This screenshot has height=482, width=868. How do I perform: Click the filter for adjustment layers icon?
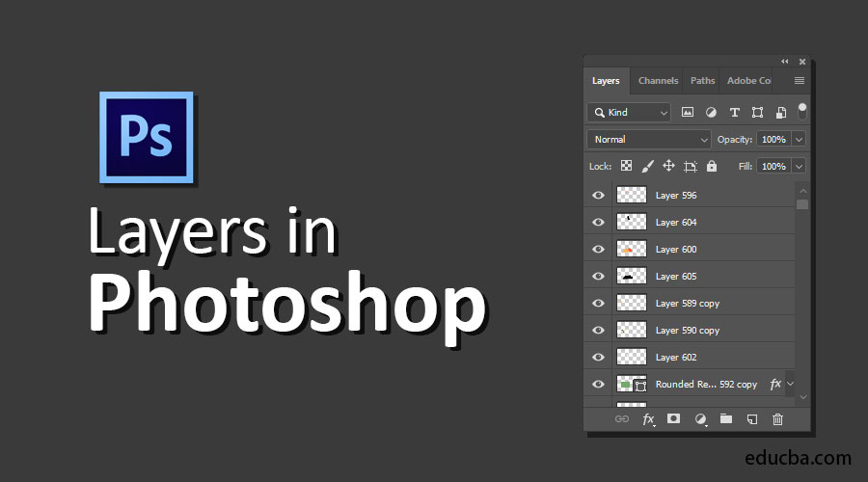[x=711, y=112]
